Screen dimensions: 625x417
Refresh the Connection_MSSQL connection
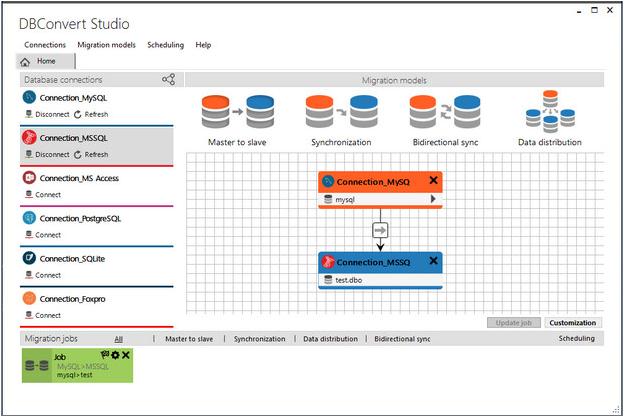91,155
